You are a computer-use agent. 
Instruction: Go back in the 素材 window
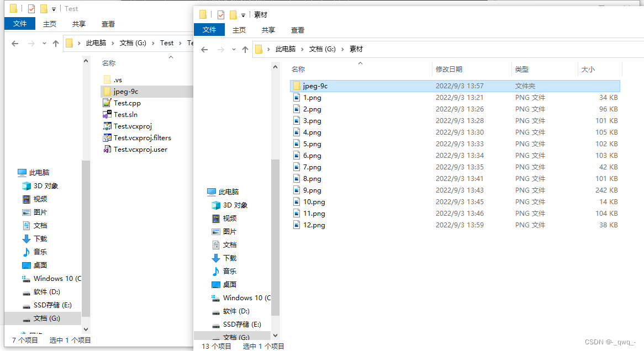[204, 49]
